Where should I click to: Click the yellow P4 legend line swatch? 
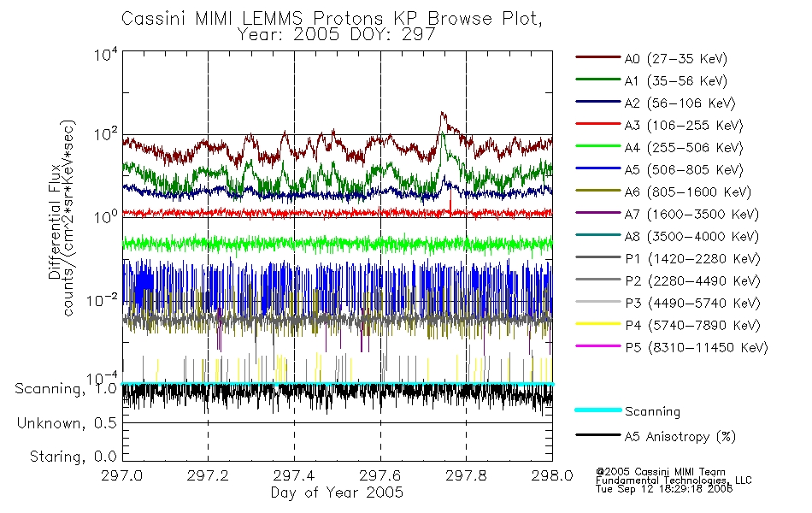[598, 324]
